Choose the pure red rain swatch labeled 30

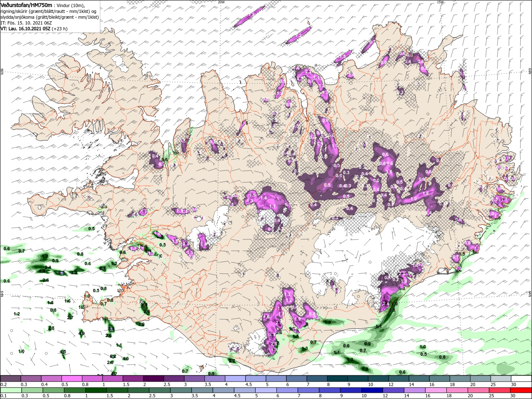pos(521,390)
